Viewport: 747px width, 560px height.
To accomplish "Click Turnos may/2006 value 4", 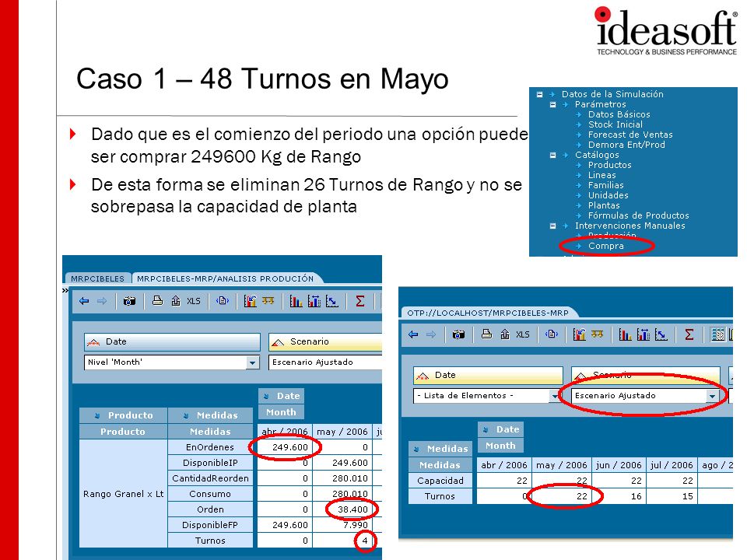I will tap(342, 541).
